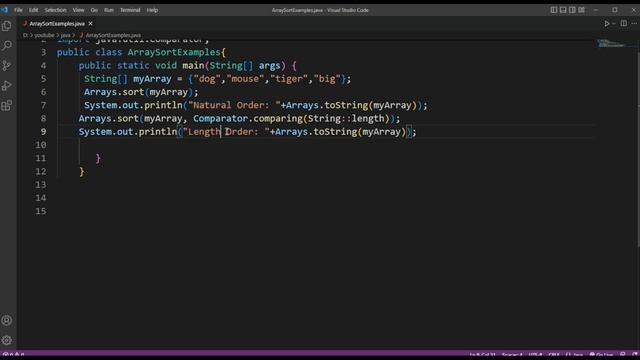Click line number 13 in gutter

pyautogui.click(x=41, y=185)
